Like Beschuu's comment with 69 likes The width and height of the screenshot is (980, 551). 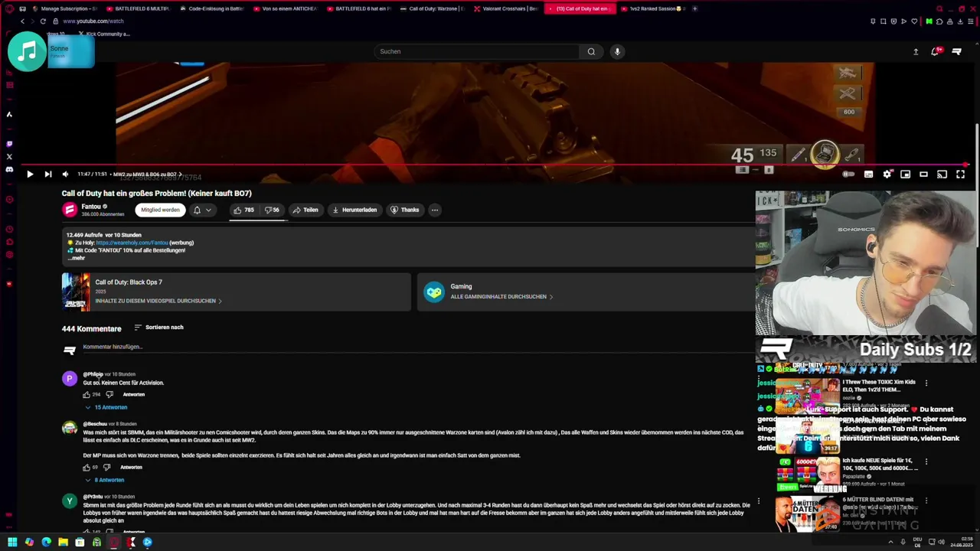pyautogui.click(x=87, y=468)
